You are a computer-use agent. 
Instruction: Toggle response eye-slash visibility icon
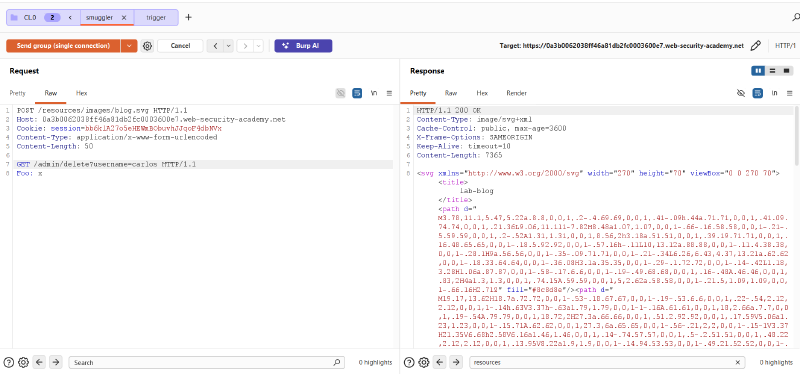pyautogui.click(x=741, y=93)
